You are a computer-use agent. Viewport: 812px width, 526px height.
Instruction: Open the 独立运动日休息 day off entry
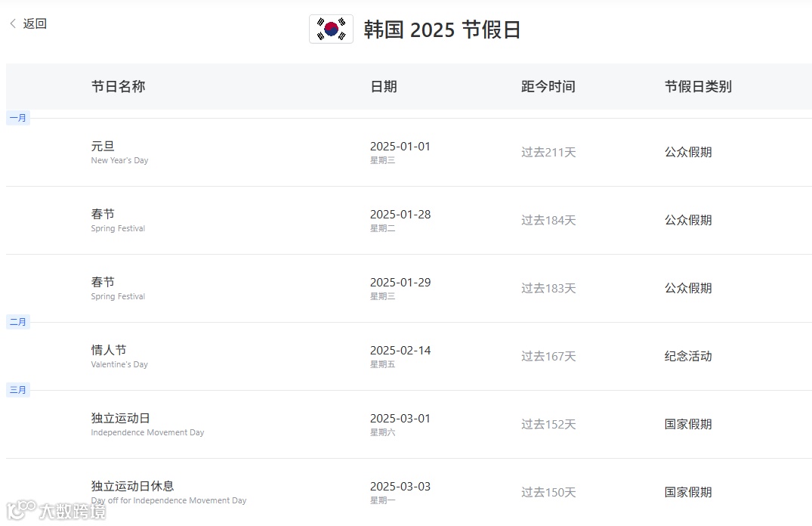pos(409,492)
